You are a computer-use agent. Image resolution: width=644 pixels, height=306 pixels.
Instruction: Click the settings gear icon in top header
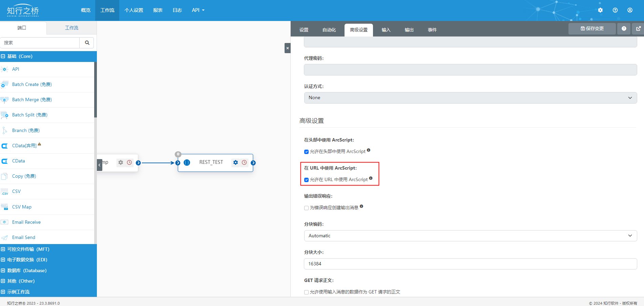point(600,10)
